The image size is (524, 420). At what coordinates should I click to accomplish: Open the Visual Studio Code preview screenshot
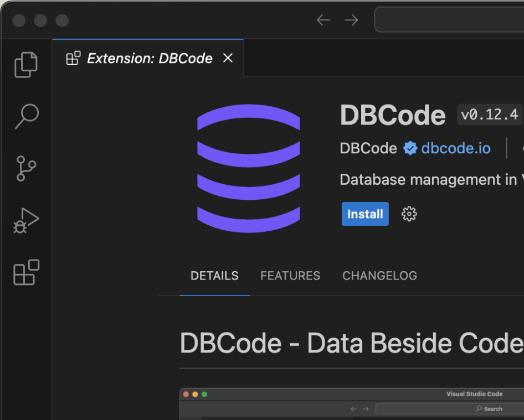point(351,403)
